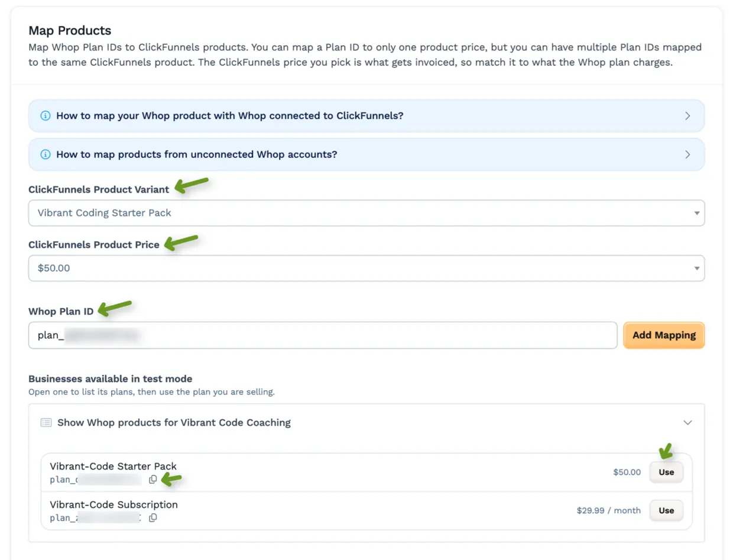Click the Add Mapping button
Screen dimensions: 733x560
(664, 335)
